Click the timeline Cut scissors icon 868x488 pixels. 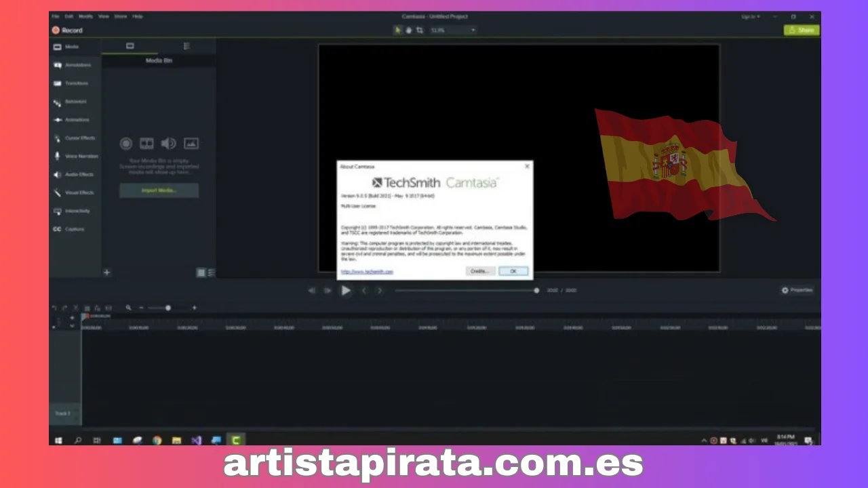[76, 308]
